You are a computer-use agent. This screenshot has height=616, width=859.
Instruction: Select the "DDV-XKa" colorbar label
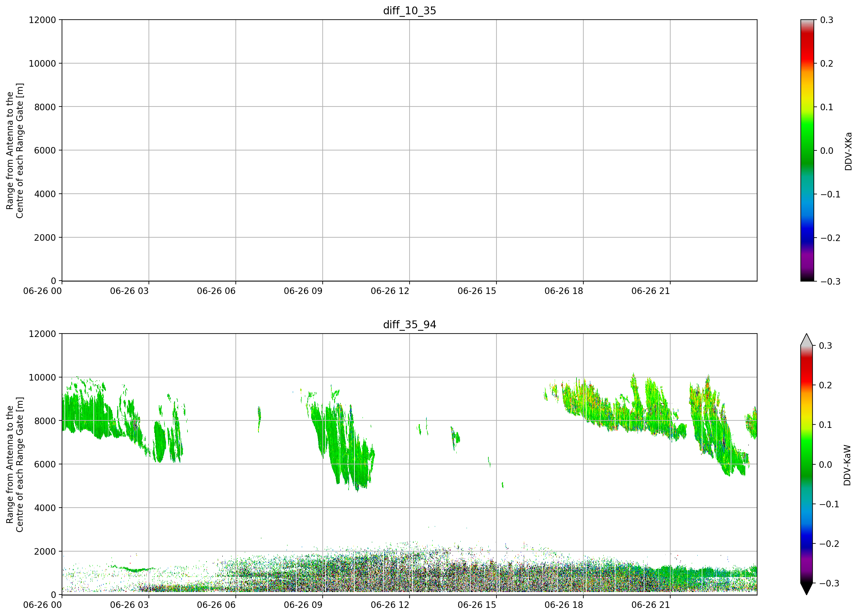point(848,151)
